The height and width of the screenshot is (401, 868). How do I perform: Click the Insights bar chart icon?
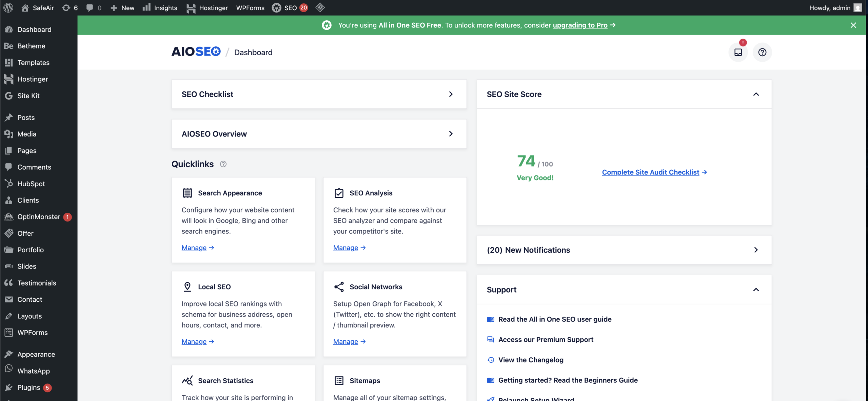(x=146, y=7)
